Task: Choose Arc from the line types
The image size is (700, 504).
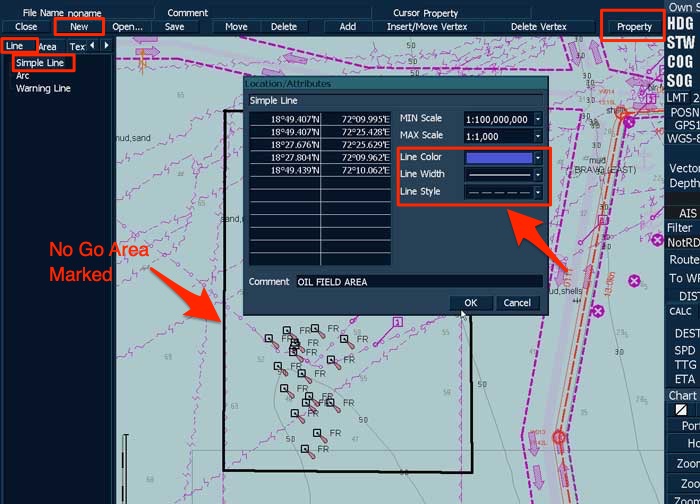Action: pos(22,75)
